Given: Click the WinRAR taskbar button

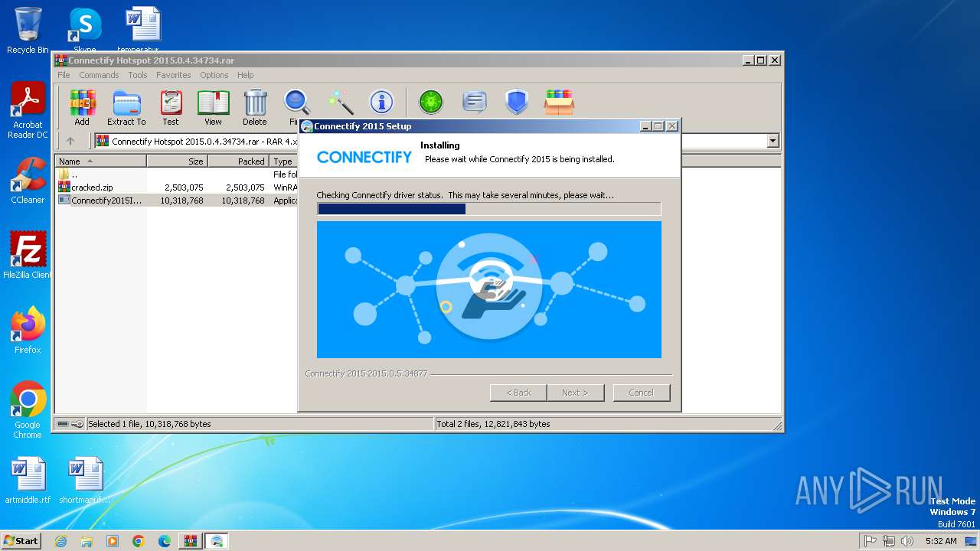Looking at the screenshot, I should (190, 541).
